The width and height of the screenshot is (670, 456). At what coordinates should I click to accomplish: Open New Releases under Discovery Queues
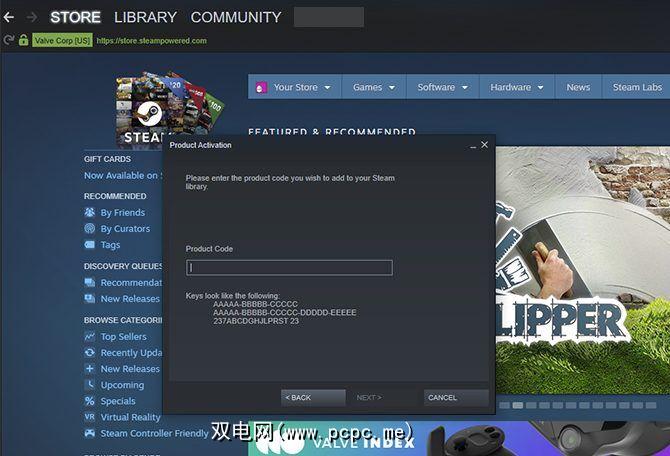[x=130, y=299]
